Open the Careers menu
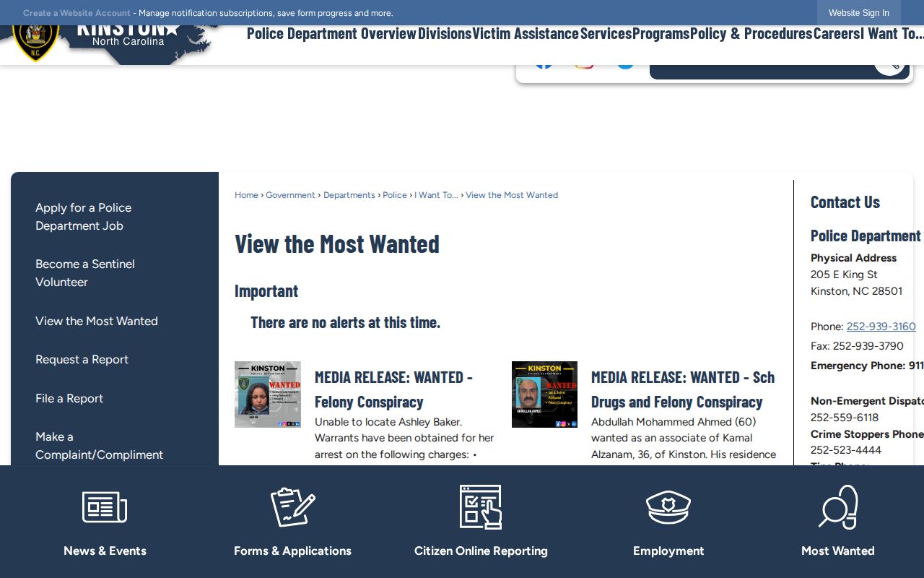The height and width of the screenshot is (578, 924). click(x=836, y=33)
